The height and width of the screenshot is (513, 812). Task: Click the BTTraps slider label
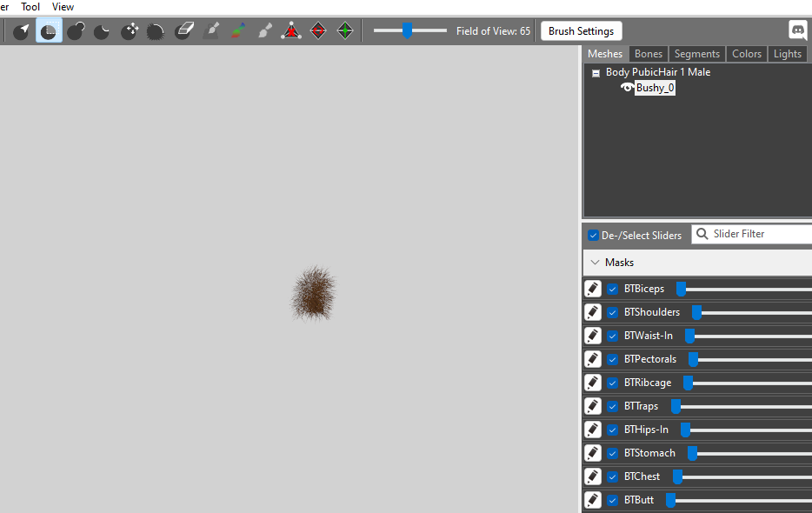tap(641, 406)
